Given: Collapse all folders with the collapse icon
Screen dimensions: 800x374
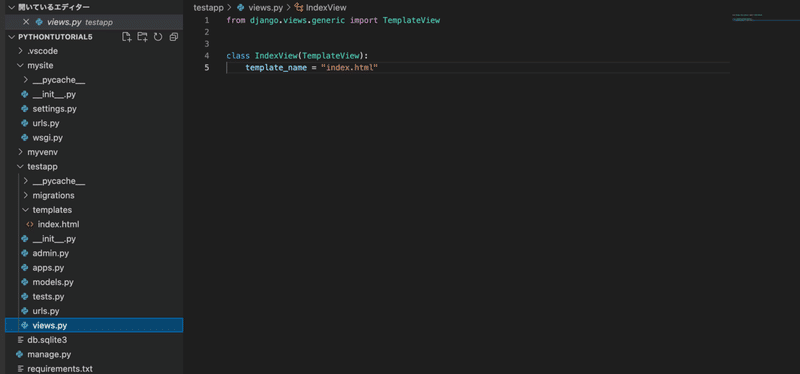Looking at the screenshot, I should (173, 37).
